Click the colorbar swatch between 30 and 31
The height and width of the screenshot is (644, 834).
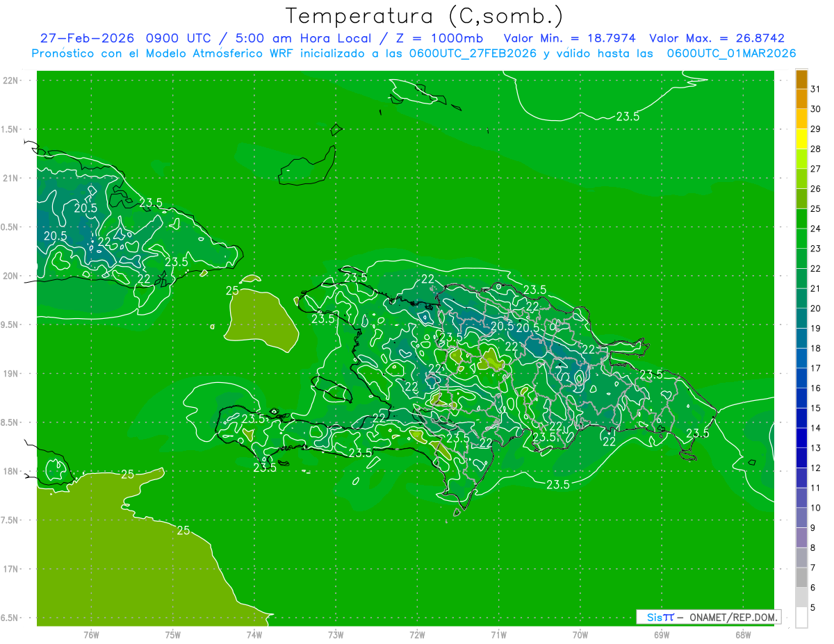(x=801, y=99)
